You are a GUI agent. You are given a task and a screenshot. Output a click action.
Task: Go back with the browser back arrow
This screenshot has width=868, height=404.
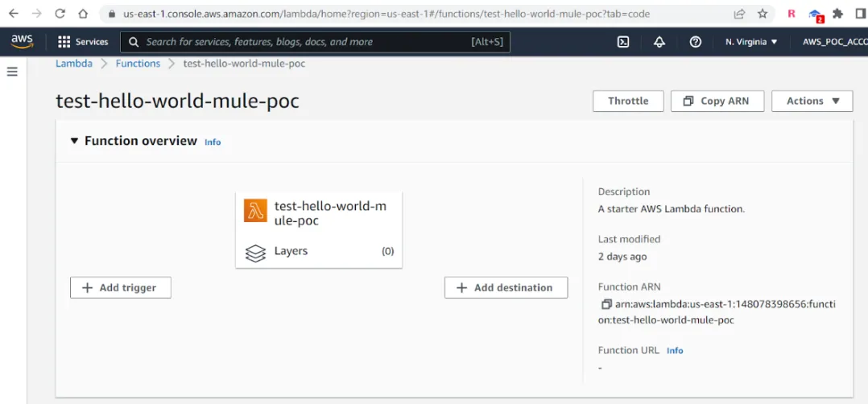pyautogui.click(x=13, y=14)
